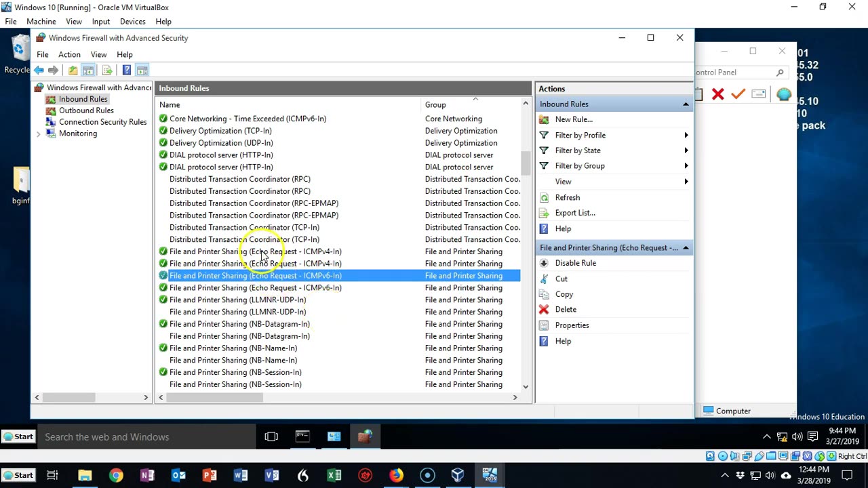Open View menu of the firewall window
The height and width of the screenshot is (488, 868).
point(98,54)
